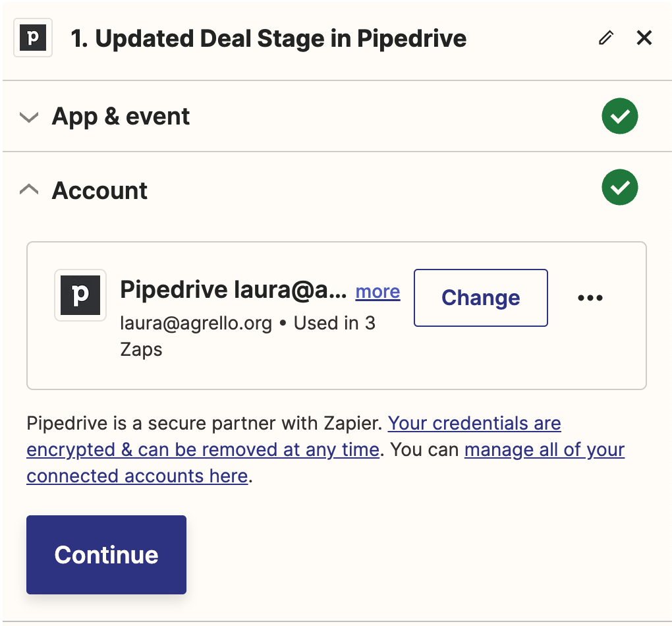The height and width of the screenshot is (626, 672).
Task: Click the Pipedrive icon in the account card
Action: tap(80, 295)
